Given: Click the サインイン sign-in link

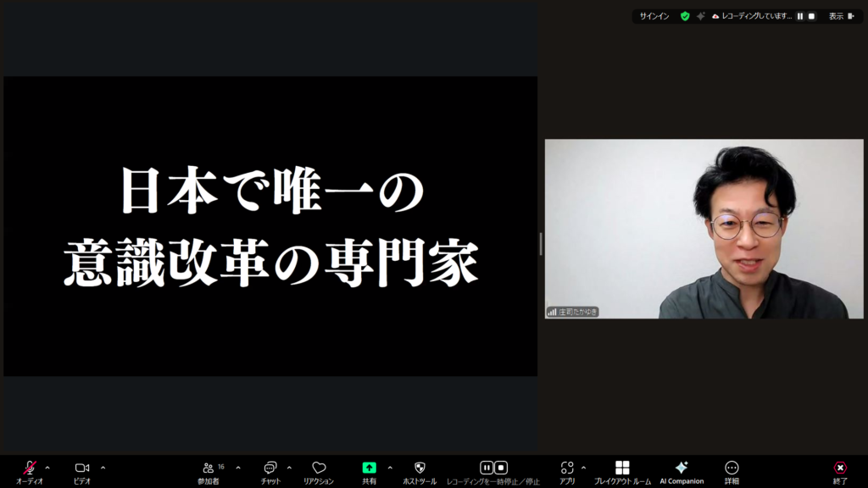Looking at the screenshot, I should tap(654, 16).
